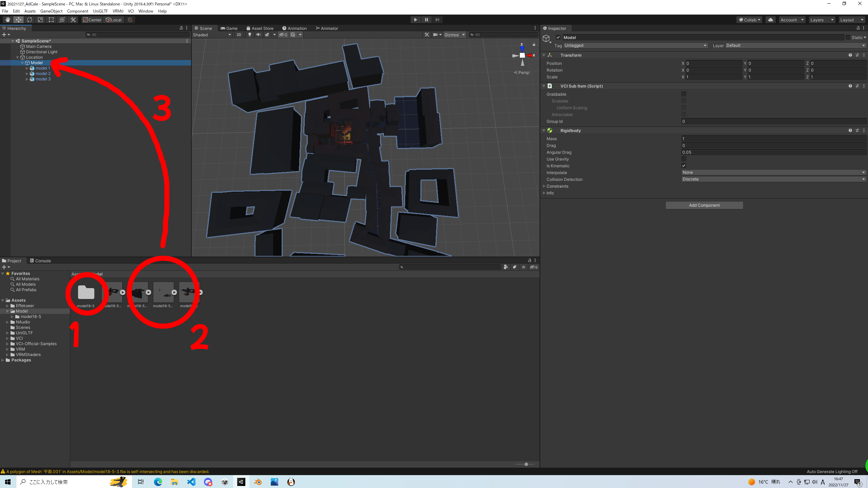Screen dimensions: 868x488
Task: Select the Hand tool in toolbar
Action: tap(7, 20)
